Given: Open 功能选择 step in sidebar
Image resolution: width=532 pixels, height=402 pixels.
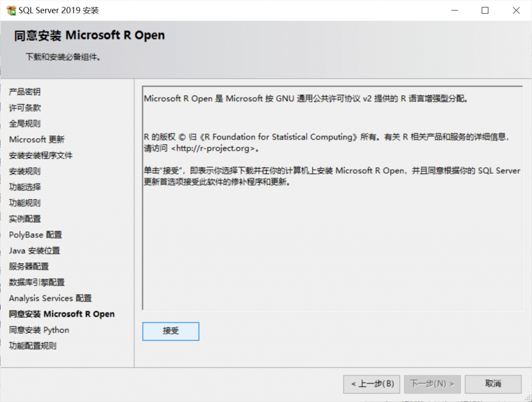Looking at the screenshot, I should click(24, 187).
